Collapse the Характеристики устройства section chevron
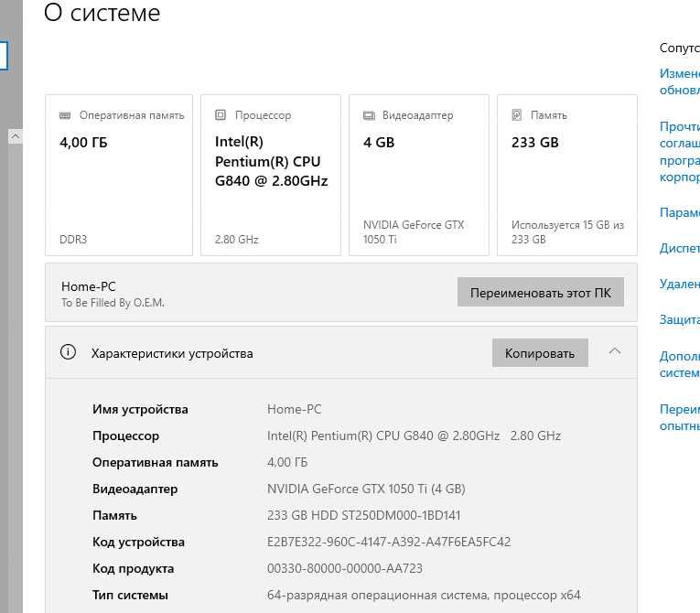This screenshot has height=613, width=700. pyautogui.click(x=615, y=352)
